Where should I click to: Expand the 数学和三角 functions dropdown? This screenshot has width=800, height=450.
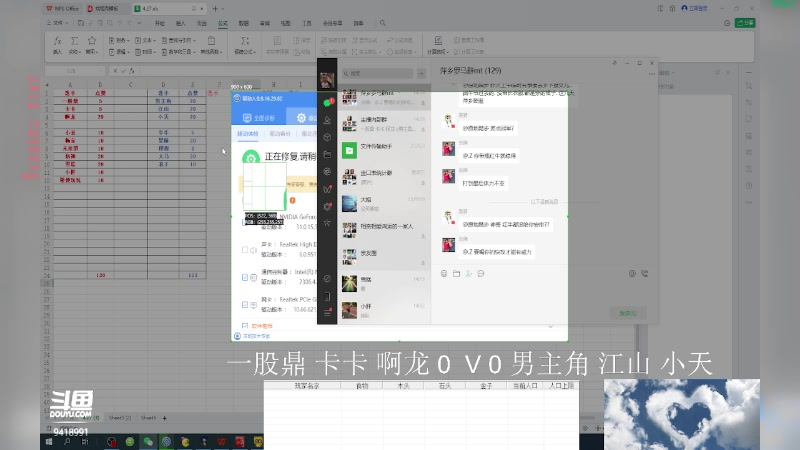click(x=179, y=52)
